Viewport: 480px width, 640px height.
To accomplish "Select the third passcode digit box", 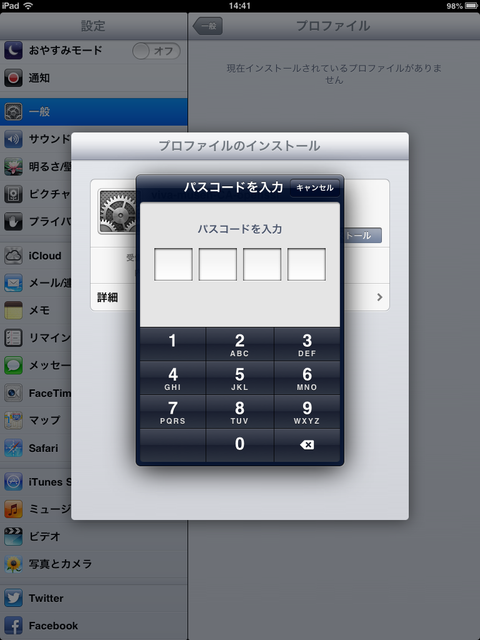I will (262, 264).
